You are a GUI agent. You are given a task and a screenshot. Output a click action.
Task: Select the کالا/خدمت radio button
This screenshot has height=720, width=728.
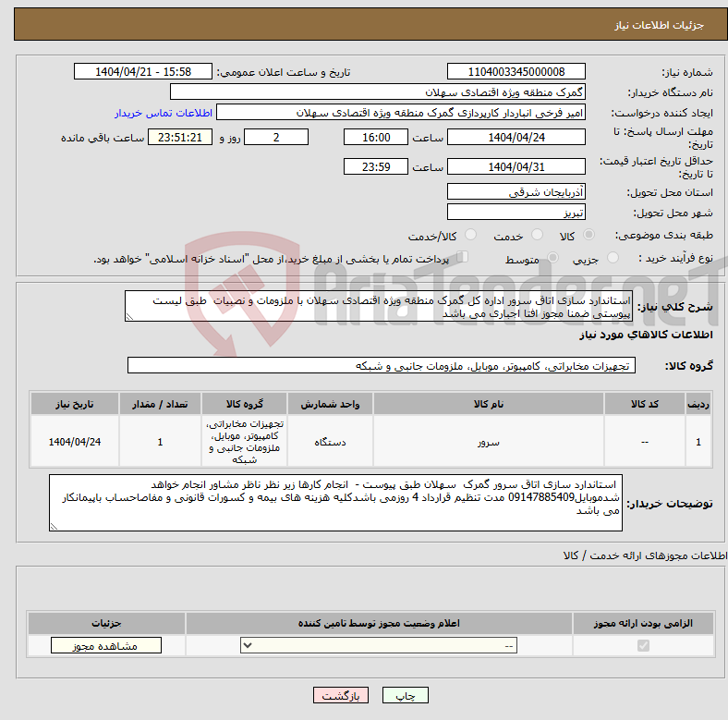(470, 235)
